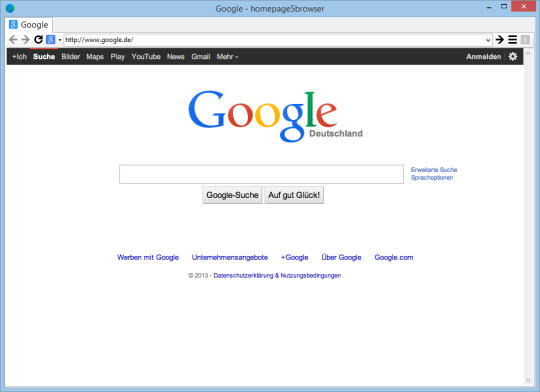Go back using the back arrow

[13, 40]
